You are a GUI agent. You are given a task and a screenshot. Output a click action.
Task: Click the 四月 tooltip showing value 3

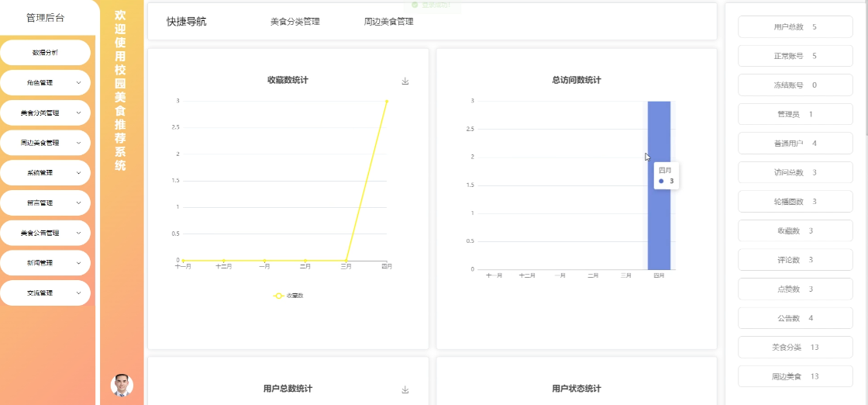pos(666,176)
